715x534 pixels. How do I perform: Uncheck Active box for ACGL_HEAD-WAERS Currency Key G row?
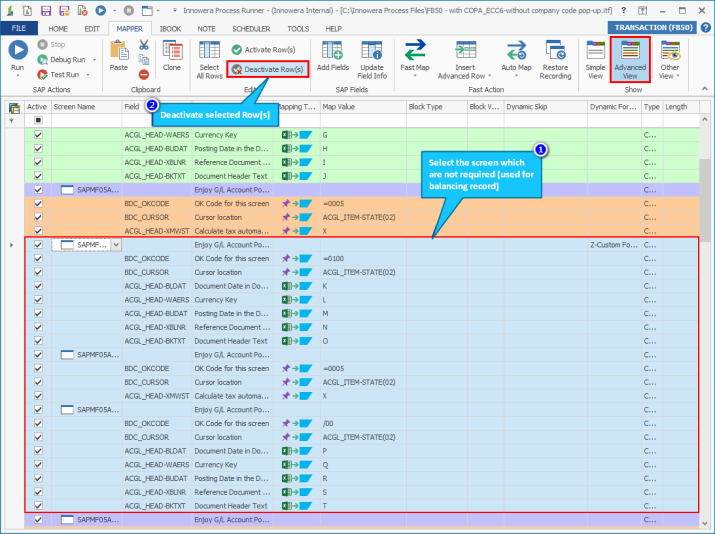pos(38,134)
